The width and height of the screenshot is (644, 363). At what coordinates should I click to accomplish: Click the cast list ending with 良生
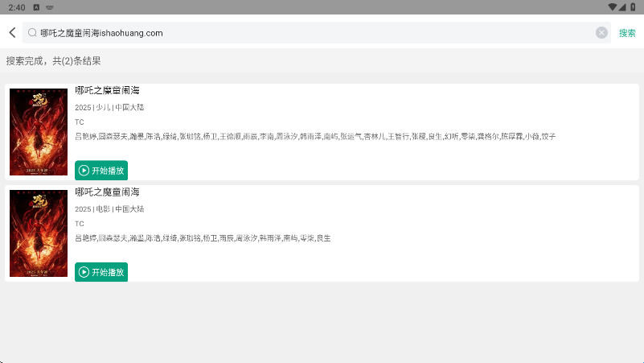[x=203, y=238]
